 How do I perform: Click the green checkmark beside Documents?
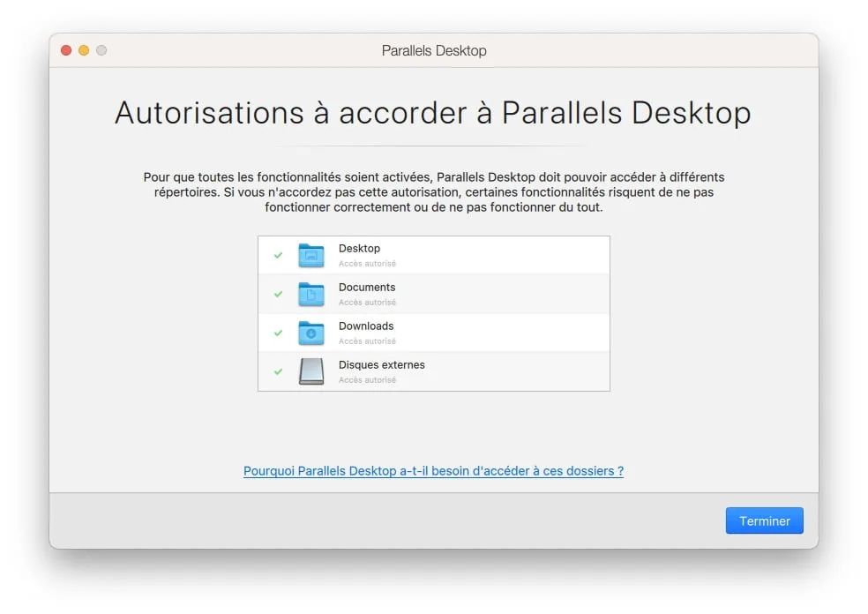[x=278, y=294]
